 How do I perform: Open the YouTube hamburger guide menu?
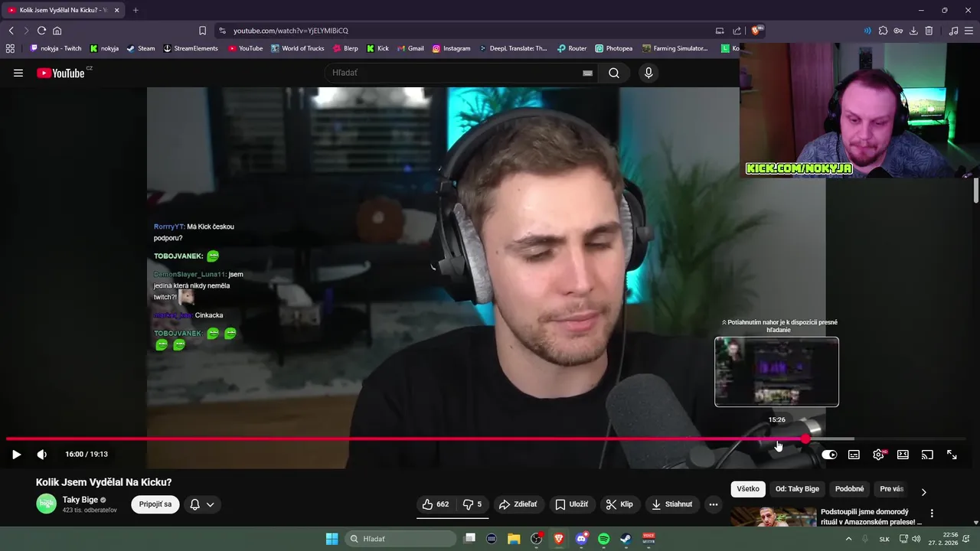point(18,73)
